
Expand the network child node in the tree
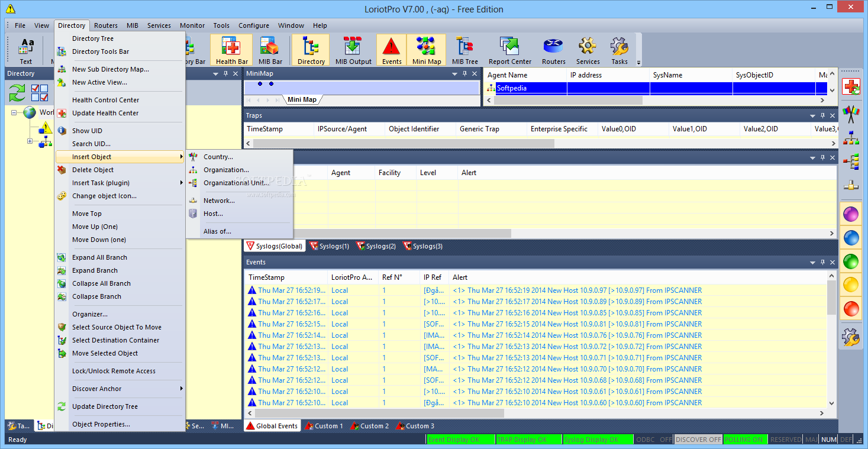point(30,141)
